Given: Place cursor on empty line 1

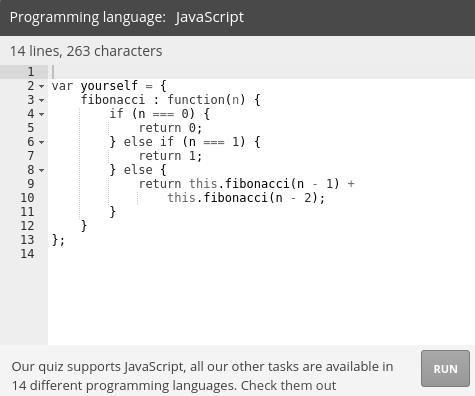Looking at the screenshot, I should coord(261,72).
